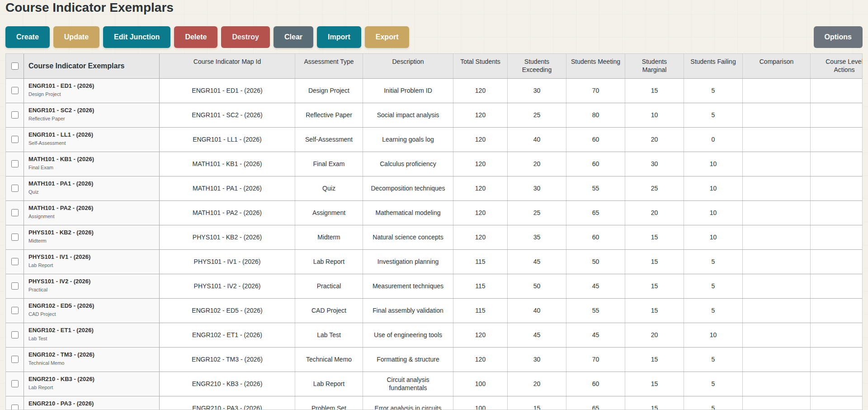The image size is (868, 410).
Task: Click the Import button
Action: 339,37
